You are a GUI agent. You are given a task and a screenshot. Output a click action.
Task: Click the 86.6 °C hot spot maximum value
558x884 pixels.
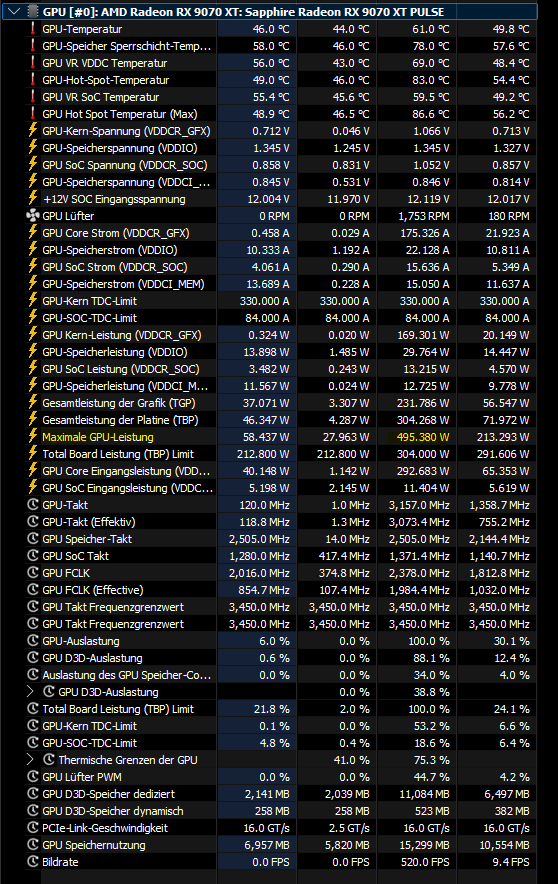click(x=431, y=114)
